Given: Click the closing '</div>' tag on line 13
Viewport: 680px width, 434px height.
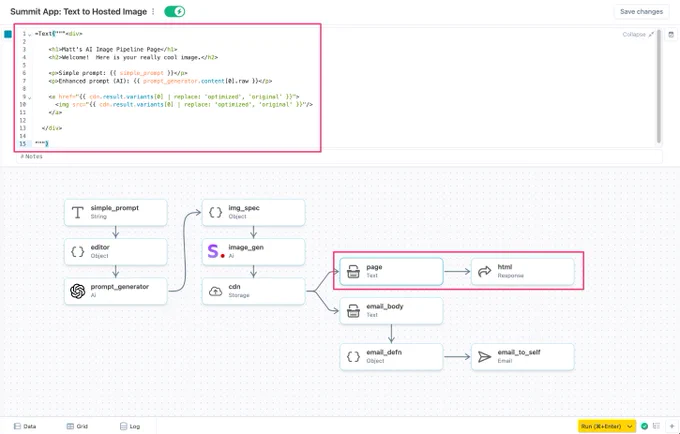Looking at the screenshot, I should tap(52, 128).
